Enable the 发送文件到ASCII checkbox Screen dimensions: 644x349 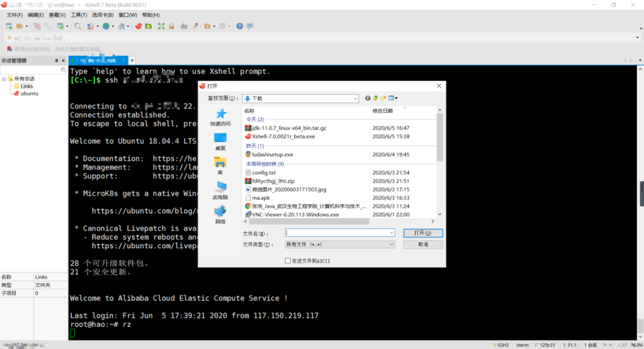tap(288, 261)
